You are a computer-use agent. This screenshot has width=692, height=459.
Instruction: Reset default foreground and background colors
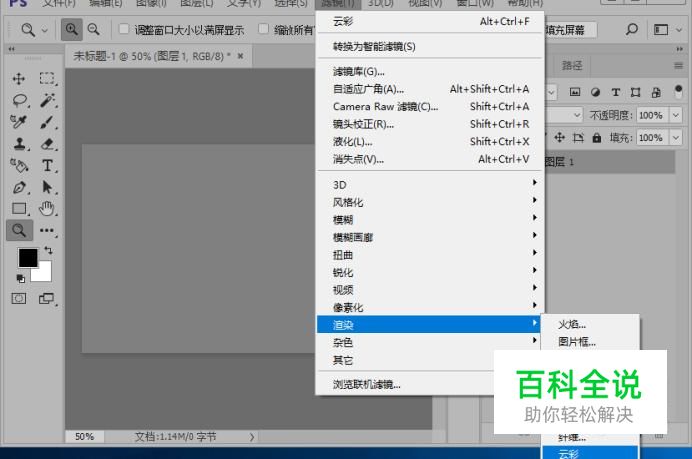point(20,278)
